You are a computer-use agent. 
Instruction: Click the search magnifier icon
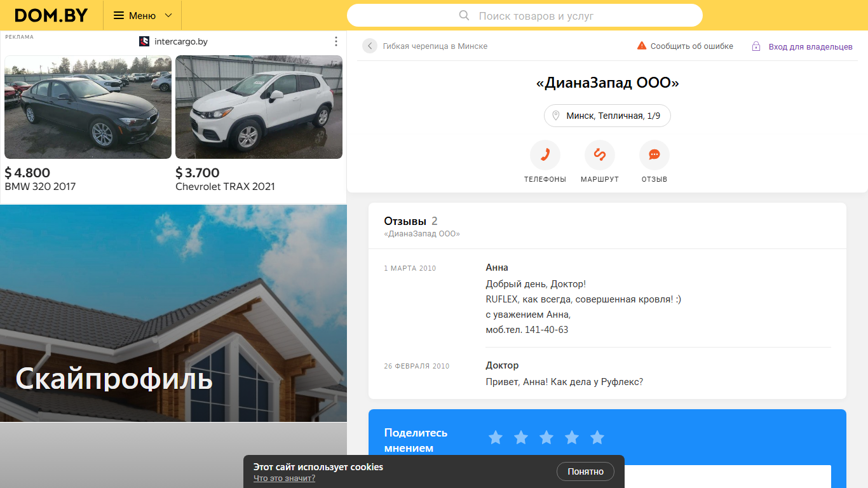465,15
